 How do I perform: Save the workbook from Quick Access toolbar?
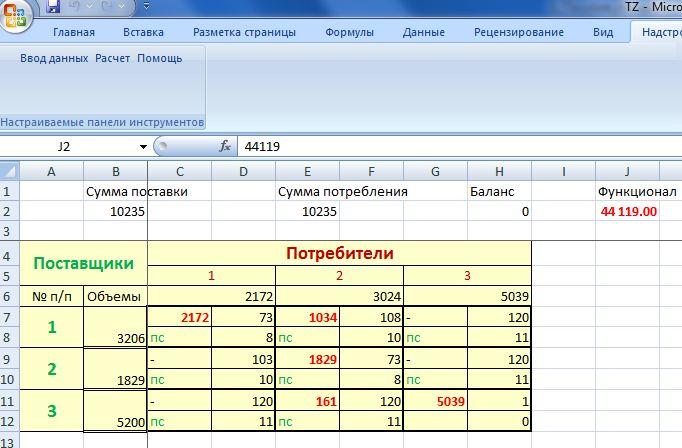[53, 7]
